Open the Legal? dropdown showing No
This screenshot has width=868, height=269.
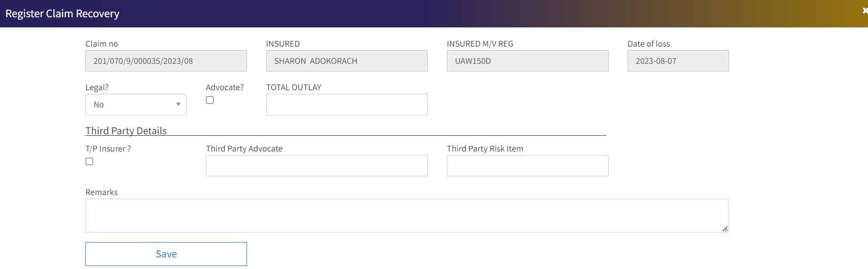136,105
